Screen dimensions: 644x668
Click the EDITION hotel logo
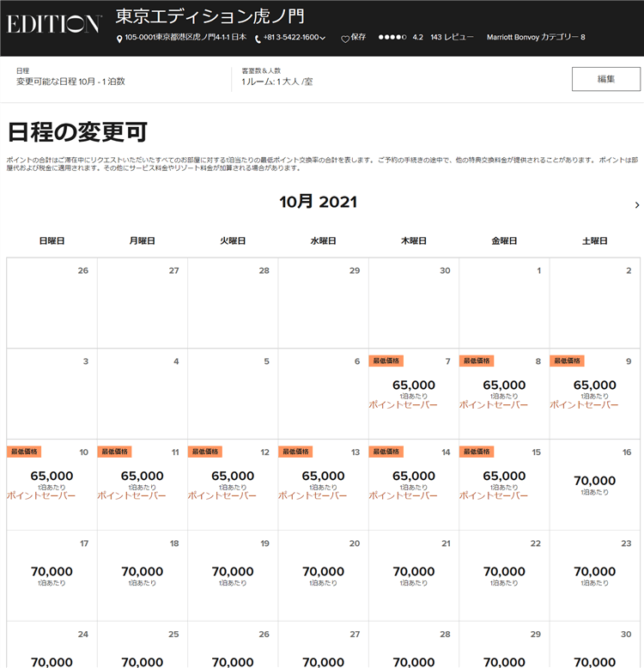(54, 24)
